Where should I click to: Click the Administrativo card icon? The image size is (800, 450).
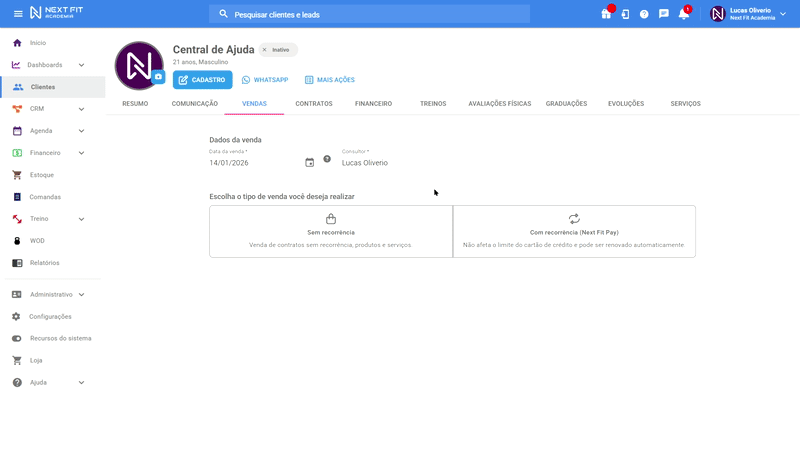(x=17, y=294)
